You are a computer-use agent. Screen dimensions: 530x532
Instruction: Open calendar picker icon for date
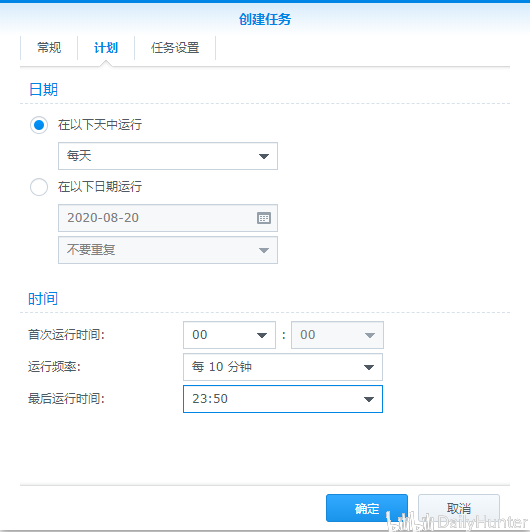tap(264, 218)
